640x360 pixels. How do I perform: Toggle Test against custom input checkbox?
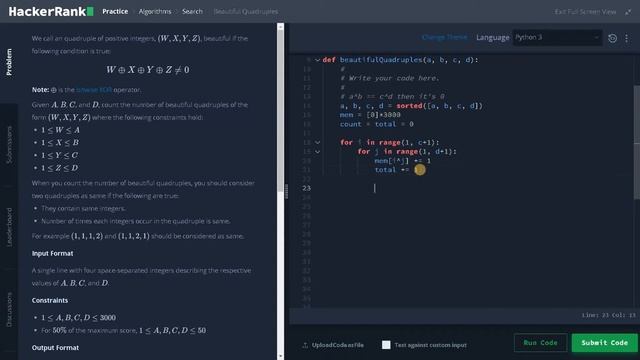coord(386,345)
